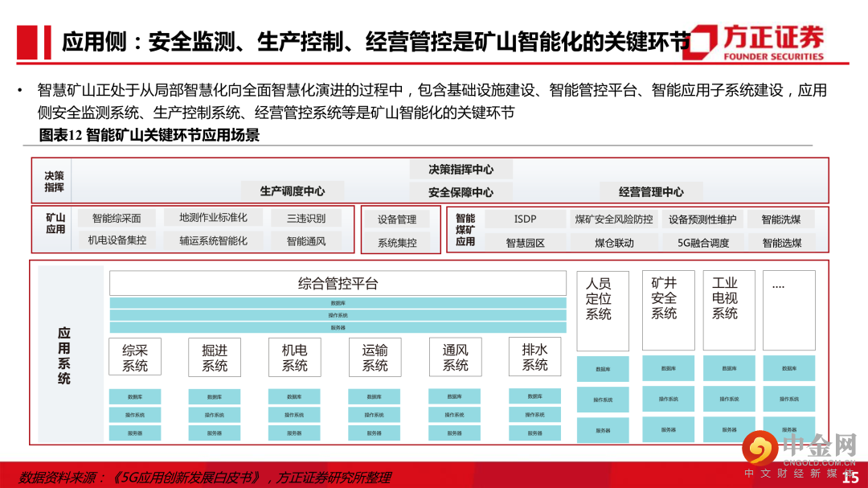Click the 智能洗煤 cell
This screenshot has height=488, width=868.
coord(781,219)
